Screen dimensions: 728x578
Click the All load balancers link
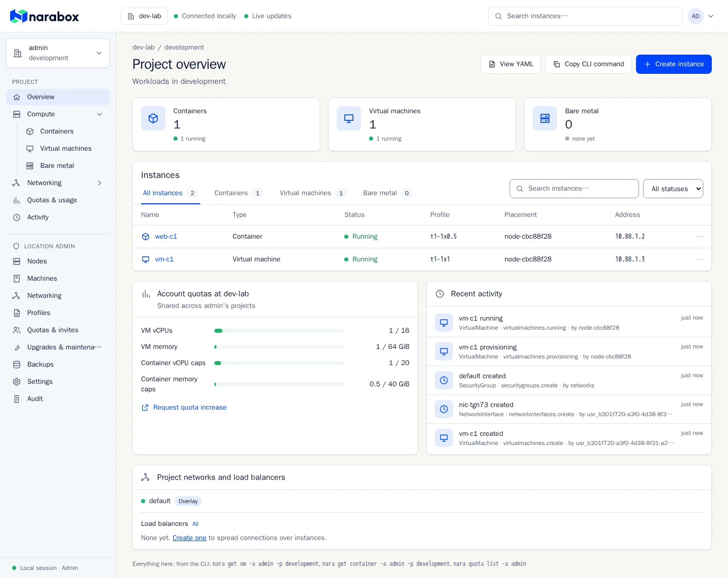click(196, 524)
